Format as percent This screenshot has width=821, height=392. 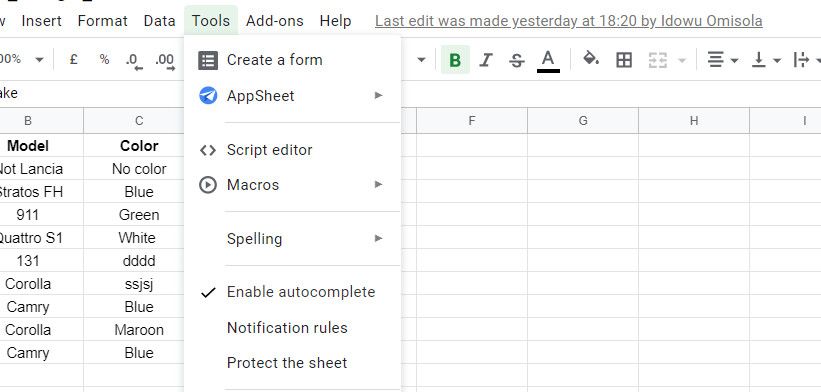click(x=104, y=59)
